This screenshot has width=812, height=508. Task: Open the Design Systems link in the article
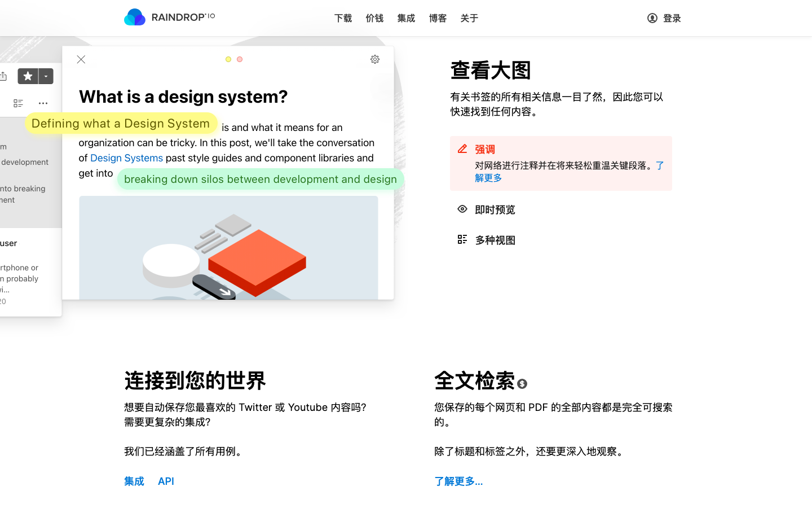click(x=126, y=158)
